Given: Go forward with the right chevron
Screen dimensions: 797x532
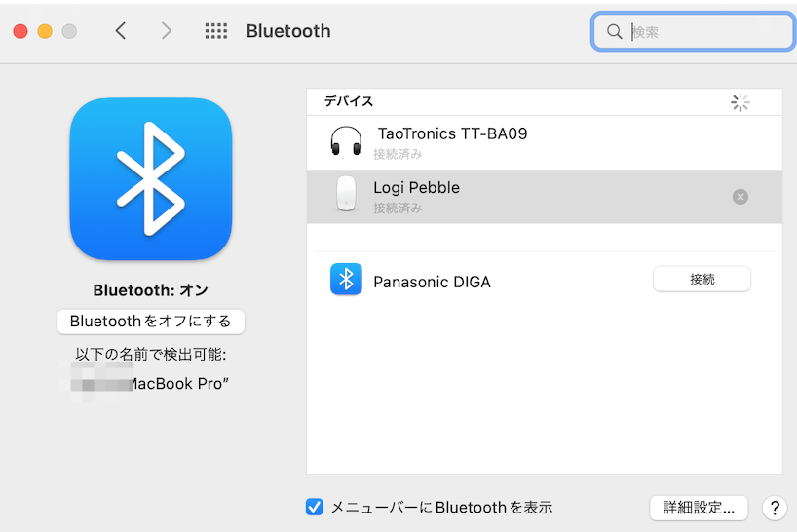Looking at the screenshot, I should pos(167,31).
